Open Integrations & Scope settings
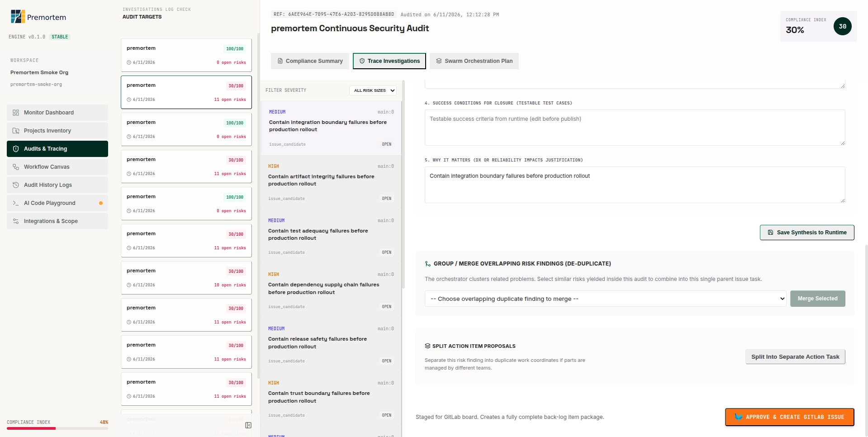Screen dimensions: 868x437 point(57,221)
